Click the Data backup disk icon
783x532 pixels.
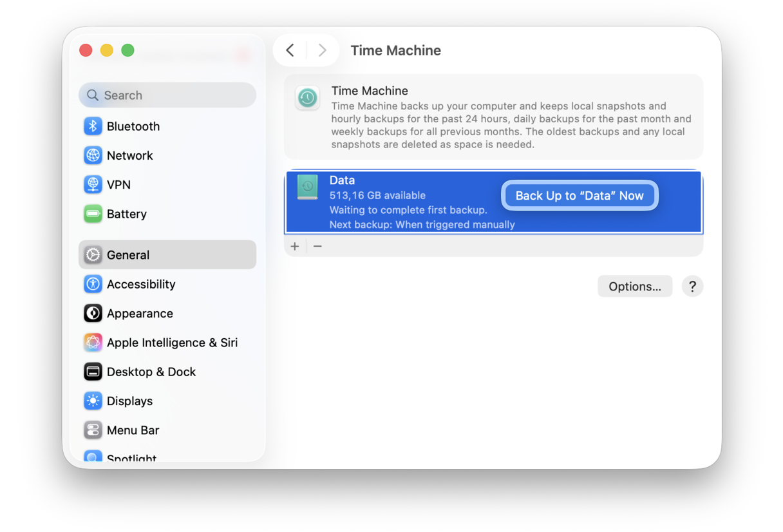pyautogui.click(x=308, y=187)
